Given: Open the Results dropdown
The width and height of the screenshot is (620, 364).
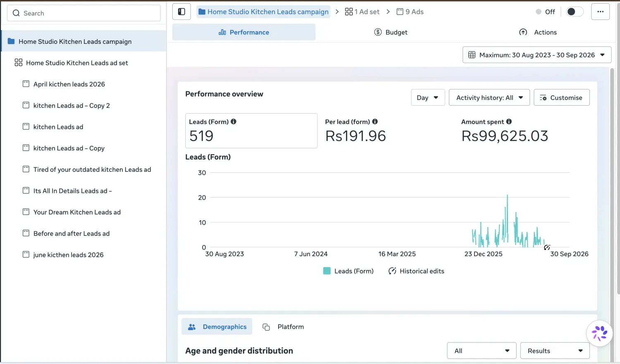Looking at the screenshot, I should pyautogui.click(x=555, y=351).
